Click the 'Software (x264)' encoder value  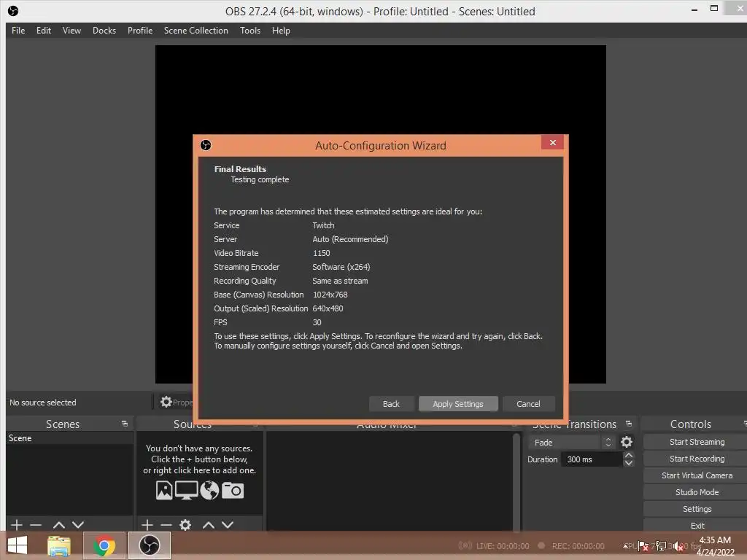coord(341,267)
